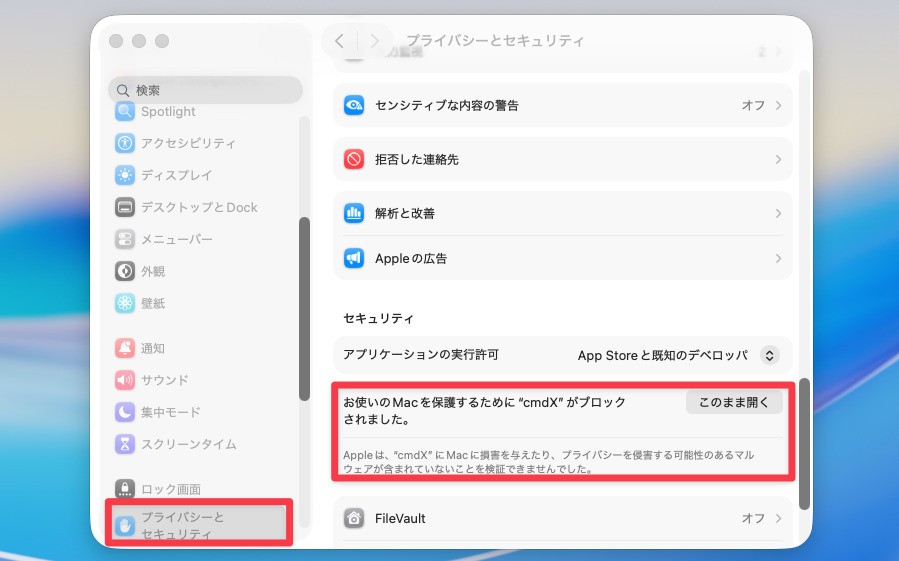Click the sidebar vertical scrollbar
This screenshot has height=561, width=899.
[304, 309]
